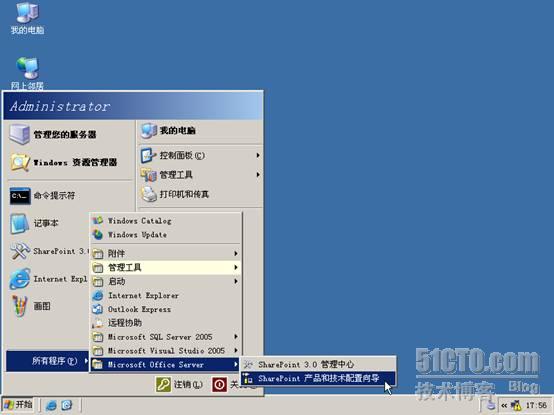
Task: Open 打印机和传真 printers icon
Action: click(149, 194)
